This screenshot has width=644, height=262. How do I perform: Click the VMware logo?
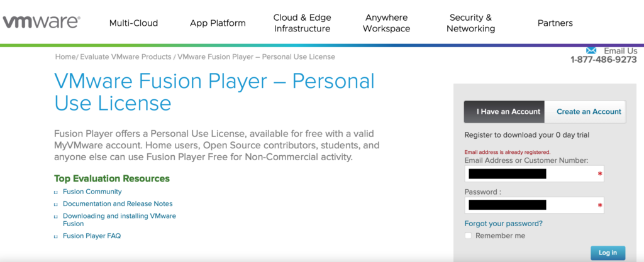[42, 22]
